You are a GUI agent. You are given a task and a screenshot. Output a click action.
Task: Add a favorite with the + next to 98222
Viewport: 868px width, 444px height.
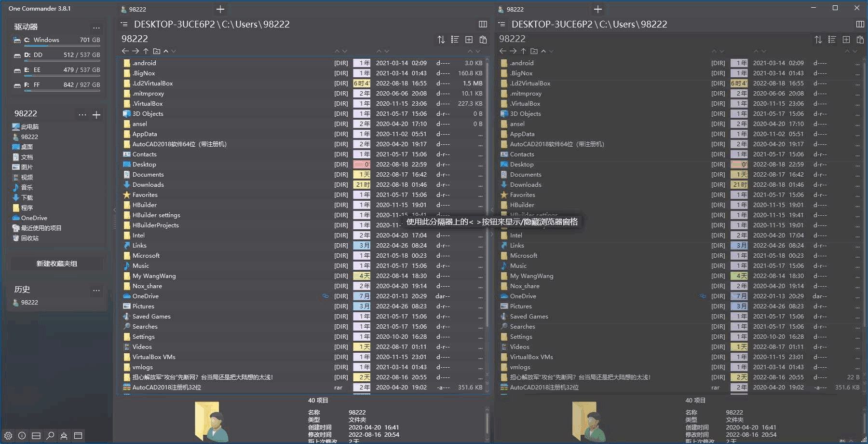pos(96,114)
